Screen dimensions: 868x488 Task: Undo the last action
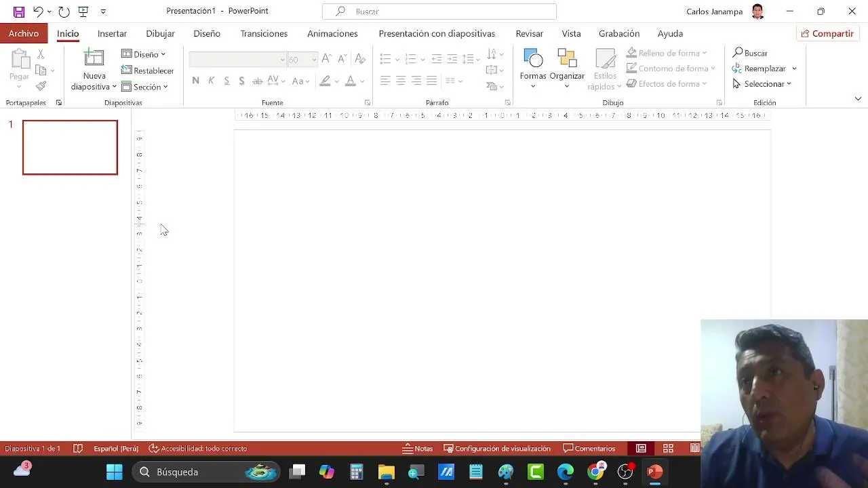click(38, 12)
